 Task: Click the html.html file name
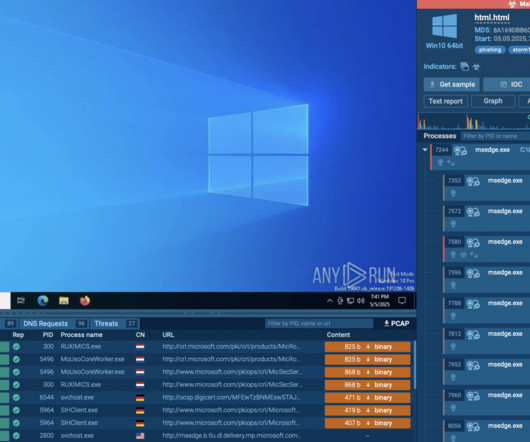point(492,18)
